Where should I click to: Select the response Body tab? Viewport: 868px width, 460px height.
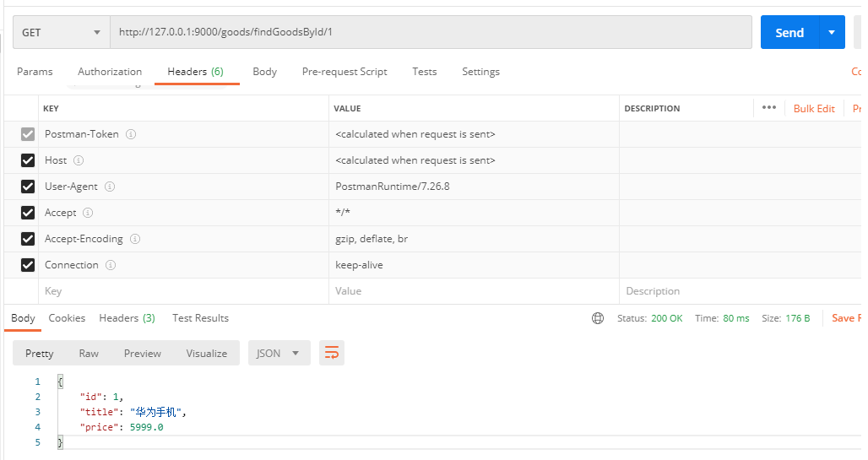click(24, 318)
